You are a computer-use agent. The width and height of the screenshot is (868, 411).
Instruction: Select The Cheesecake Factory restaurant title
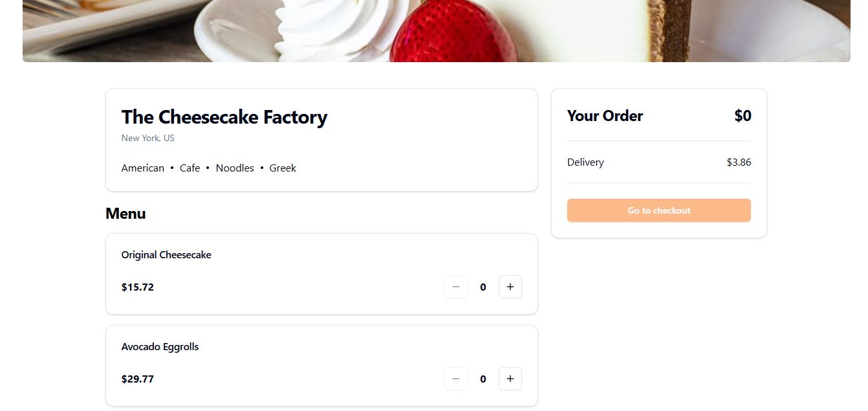224,117
